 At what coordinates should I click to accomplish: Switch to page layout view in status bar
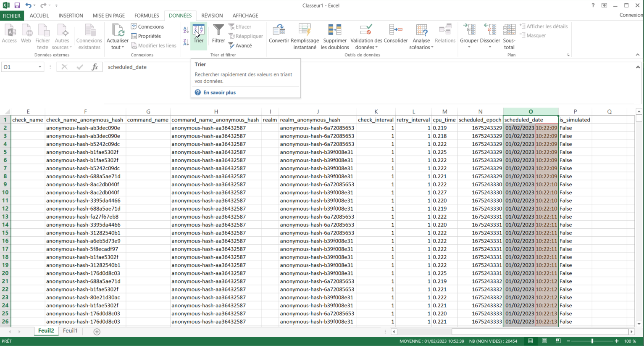[544, 341]
